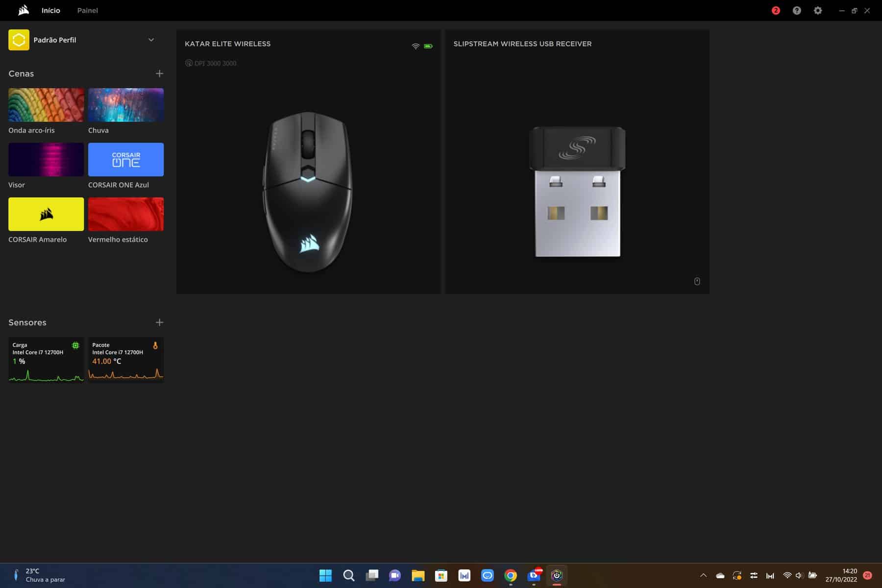Click the wireless signal icon on Katar card
Image resolution: width=882 pixels, height=588 pixels.
(416, 46)
